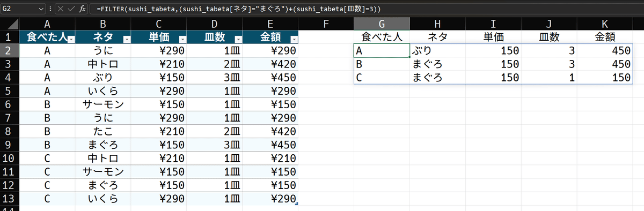Open the 金額 header filter dropdown in column E
The height and width of the screenshot is (211, 644).
294,40
